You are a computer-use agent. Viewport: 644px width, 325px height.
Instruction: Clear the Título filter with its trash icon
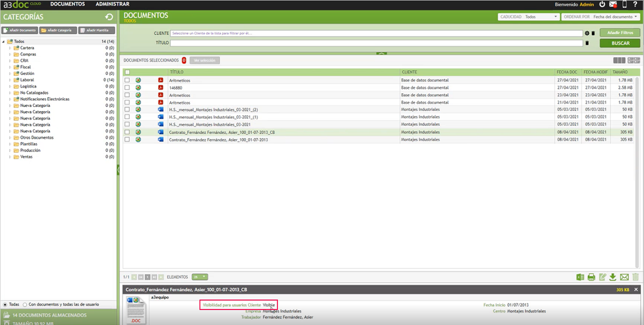tap(587, 43)
